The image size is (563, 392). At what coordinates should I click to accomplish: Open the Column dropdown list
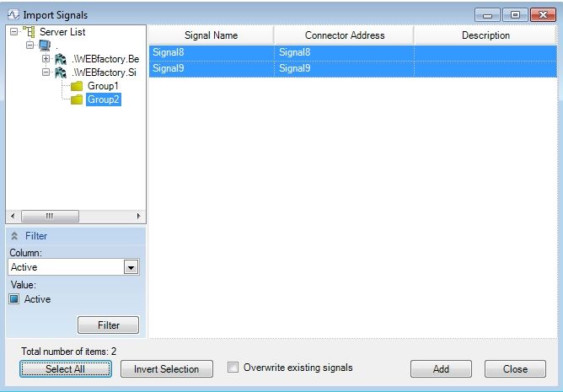click(131, 267)
